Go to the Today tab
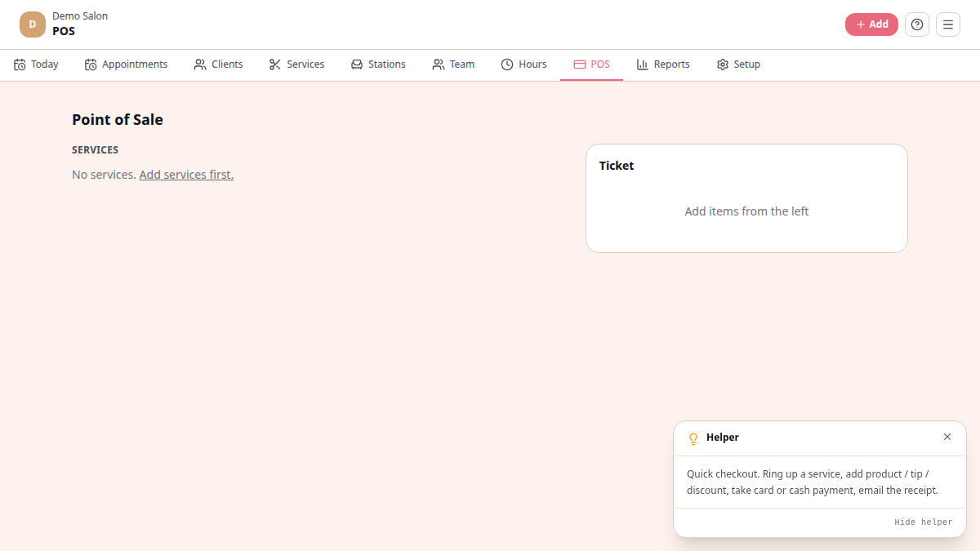 36,64
